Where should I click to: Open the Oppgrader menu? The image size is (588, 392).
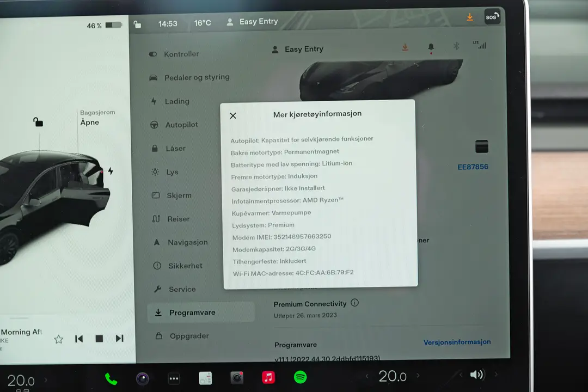click(x=182, y=336)
